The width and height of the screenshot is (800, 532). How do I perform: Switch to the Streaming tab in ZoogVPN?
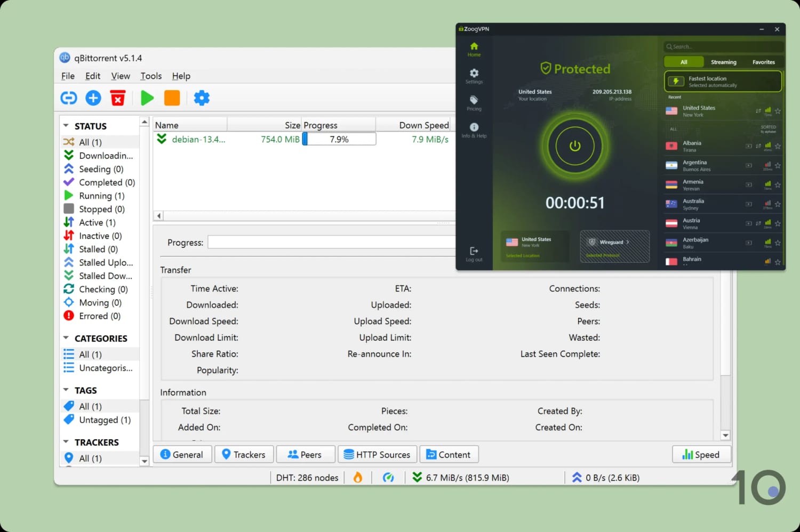point(723,62)
